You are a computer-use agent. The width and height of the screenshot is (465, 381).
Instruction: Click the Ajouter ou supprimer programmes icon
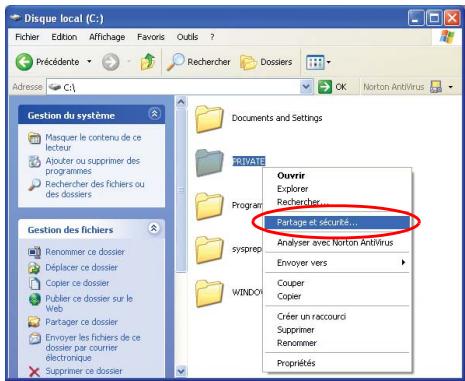pos(34,161)
